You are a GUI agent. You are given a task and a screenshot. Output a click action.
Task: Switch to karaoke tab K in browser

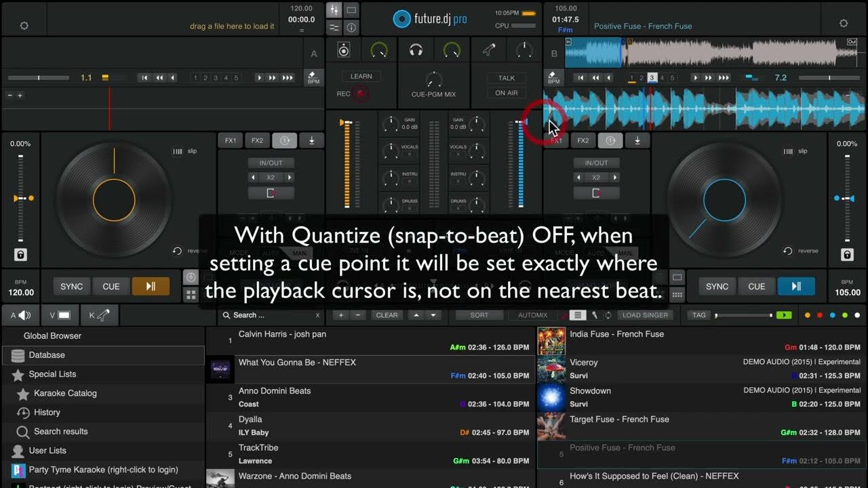(99, 315)
